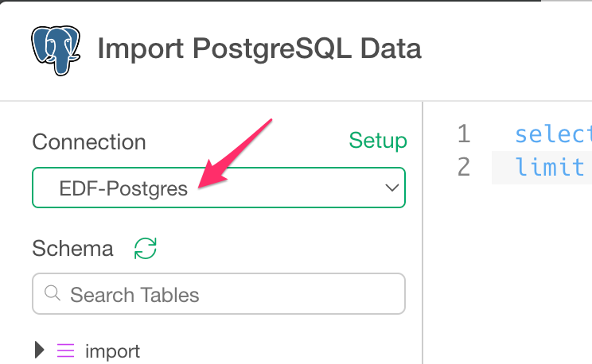Image resolution: width=592 pixels, height=364 pixels.
Task: Click the Schema section label
Action: [x=73, y=249]
